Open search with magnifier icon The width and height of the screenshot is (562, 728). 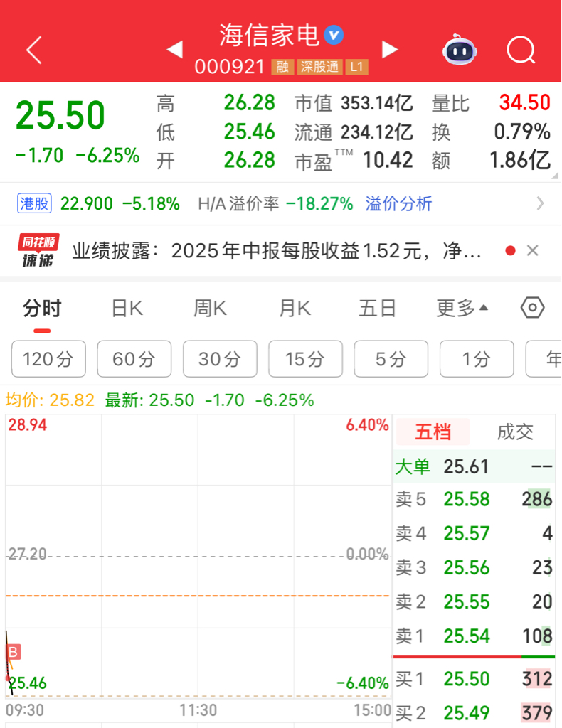(x=521, y=50)
